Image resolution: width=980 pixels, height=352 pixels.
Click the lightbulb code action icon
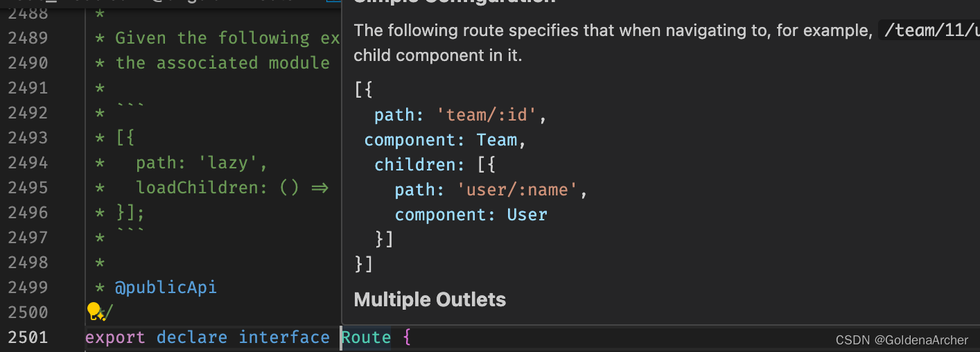[95, 312]
